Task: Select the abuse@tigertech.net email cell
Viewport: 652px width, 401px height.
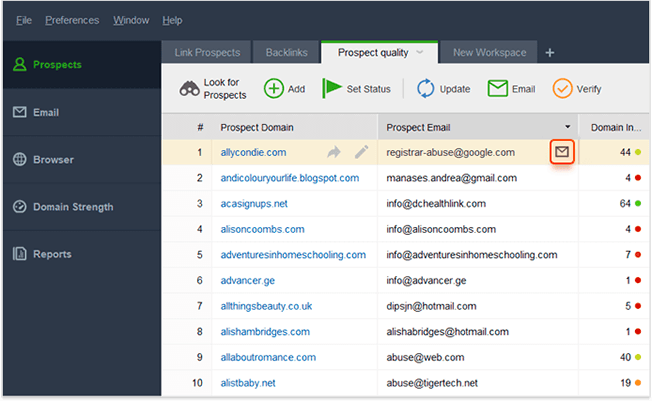Action: tap(477, 383)
